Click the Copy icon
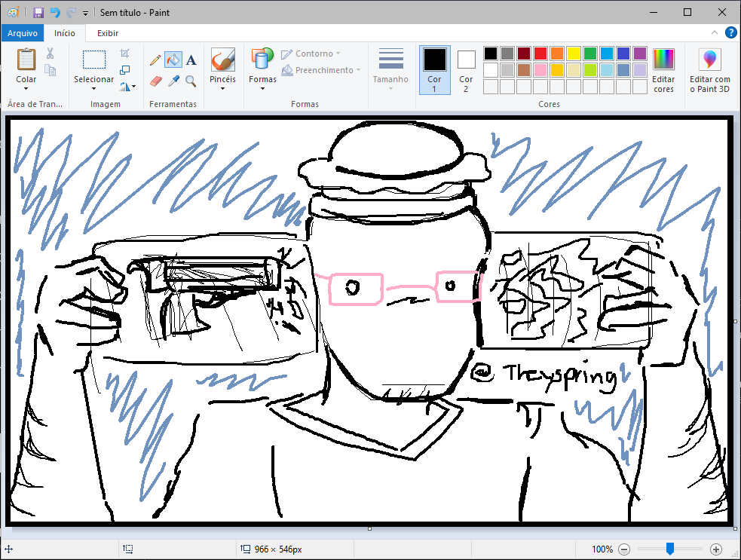741x560 pixels. point(50,70)
